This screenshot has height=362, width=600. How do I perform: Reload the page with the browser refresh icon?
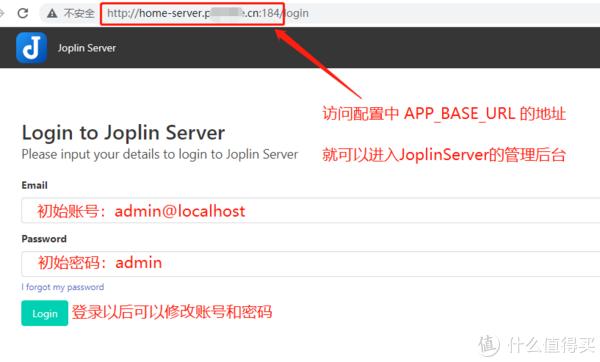(x=23, y=13)
